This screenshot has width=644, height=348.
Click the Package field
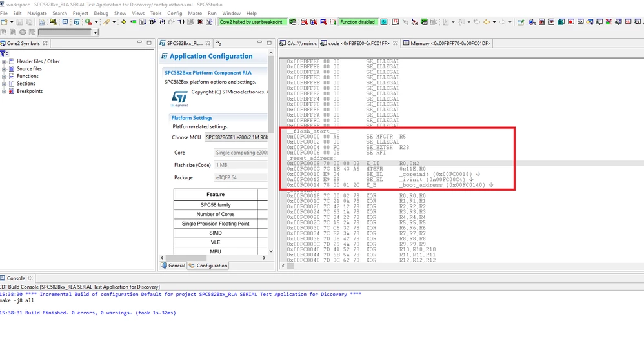[x=241, y=178]
